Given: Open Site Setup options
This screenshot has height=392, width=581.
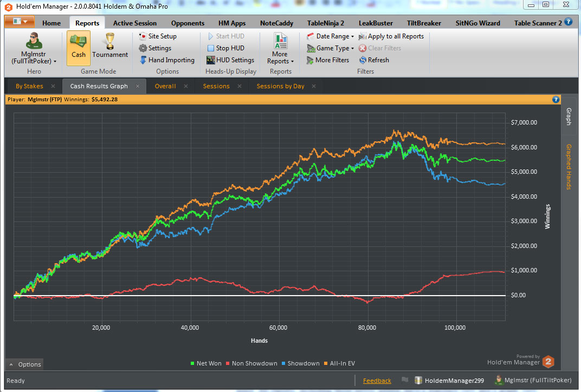Looking at the screenshot, I should click(x=158, y=36).
